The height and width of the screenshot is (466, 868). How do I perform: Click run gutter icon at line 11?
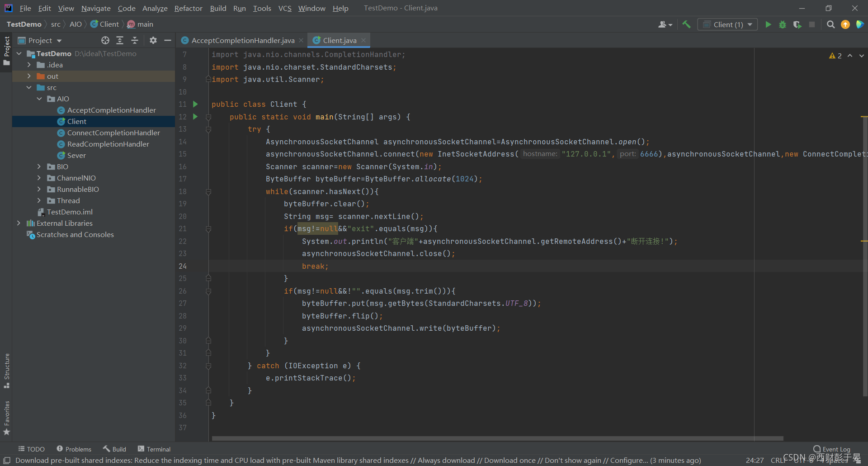coord(195,104)
